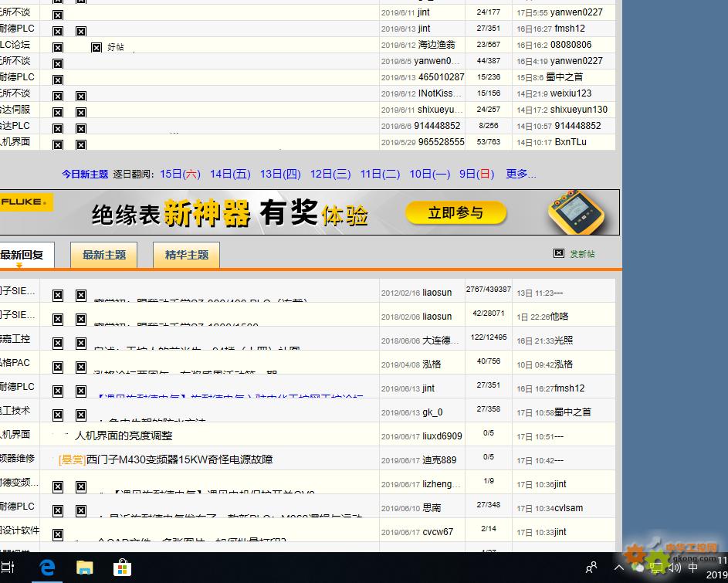Image resolution: width=728 pixels, height=583 pixels.
Task: Click the 频器维修 forum label
Action: (x=17, y=459)
